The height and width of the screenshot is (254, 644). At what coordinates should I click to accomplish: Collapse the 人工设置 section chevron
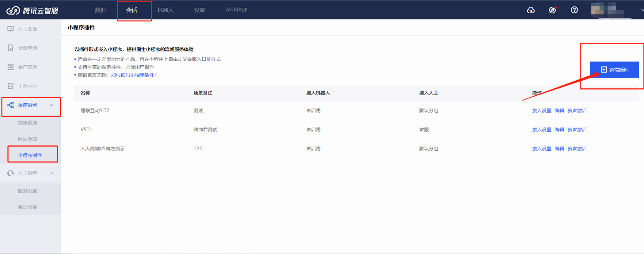pyautogui.click(x=52, y=173)
